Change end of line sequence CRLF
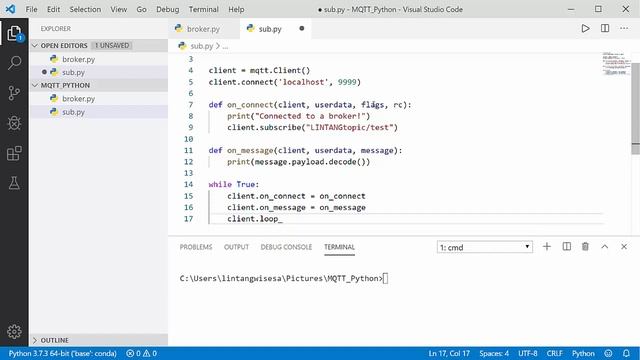This screenshot has width=640, height=360. coord(554,353)
